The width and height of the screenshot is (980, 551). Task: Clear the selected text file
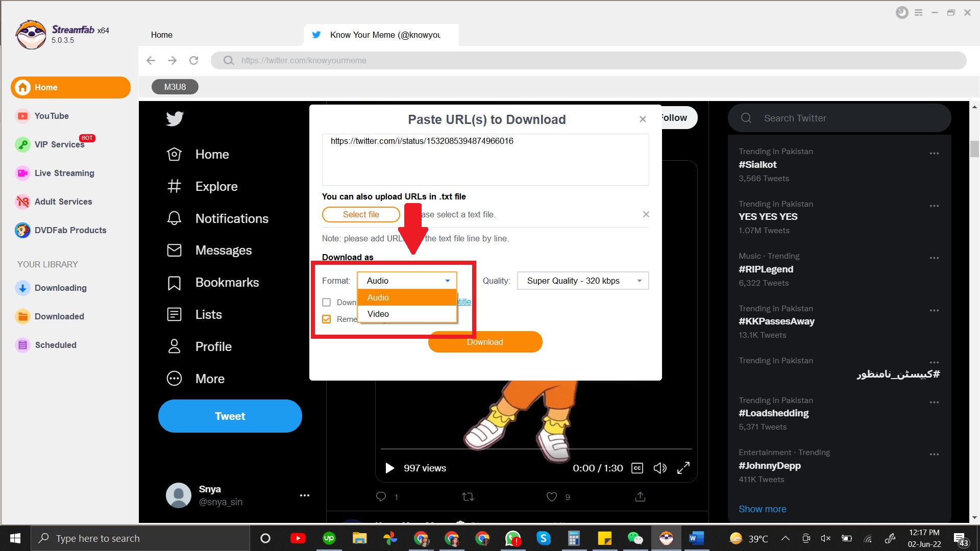(646, 214)
